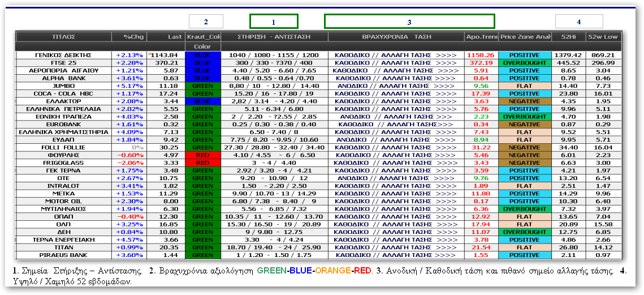Click the ΑΕΡΟΠΟΡΙΑ ΑΙΓΑΙΟΥ title cell
This screenshot has width=644, height=295.
coord(64,71)
